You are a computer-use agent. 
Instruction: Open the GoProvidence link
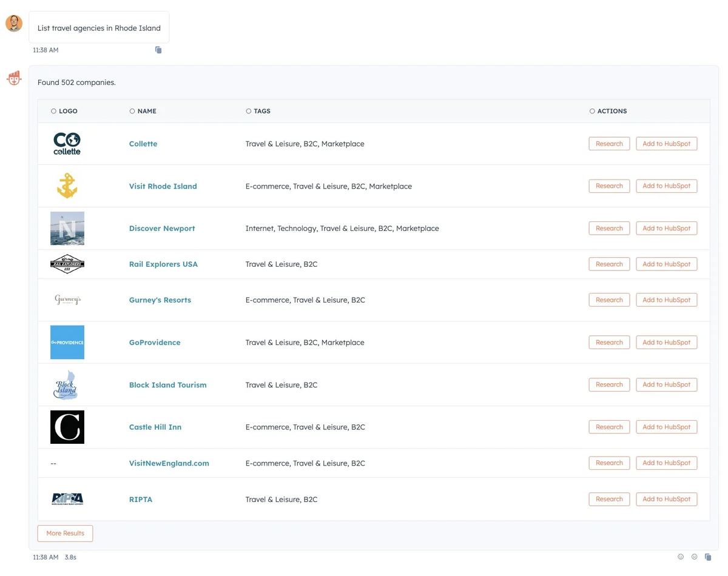click(x=155, y=343)
